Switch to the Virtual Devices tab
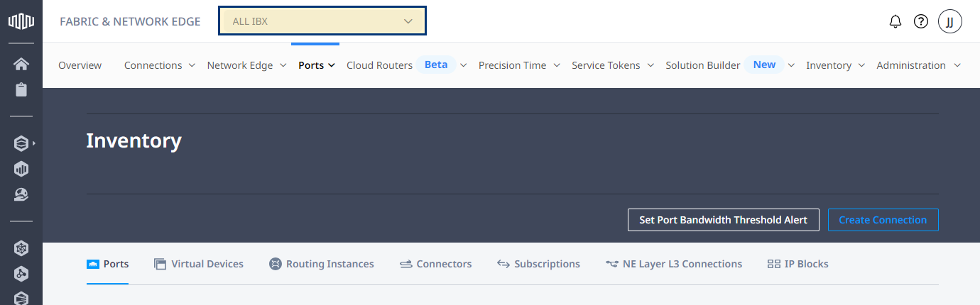980x305 pixels. click(x=199, y=264)
